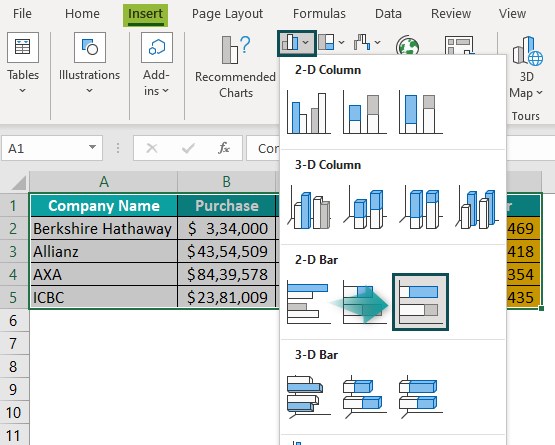Expand the Illustrations group
555x445 pixels.
[x=90, y=64]
